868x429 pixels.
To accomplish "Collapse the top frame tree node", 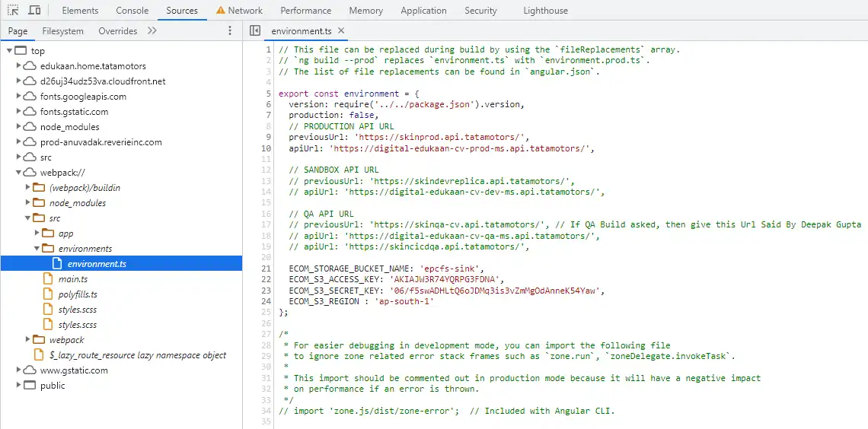I will (10, 51).
